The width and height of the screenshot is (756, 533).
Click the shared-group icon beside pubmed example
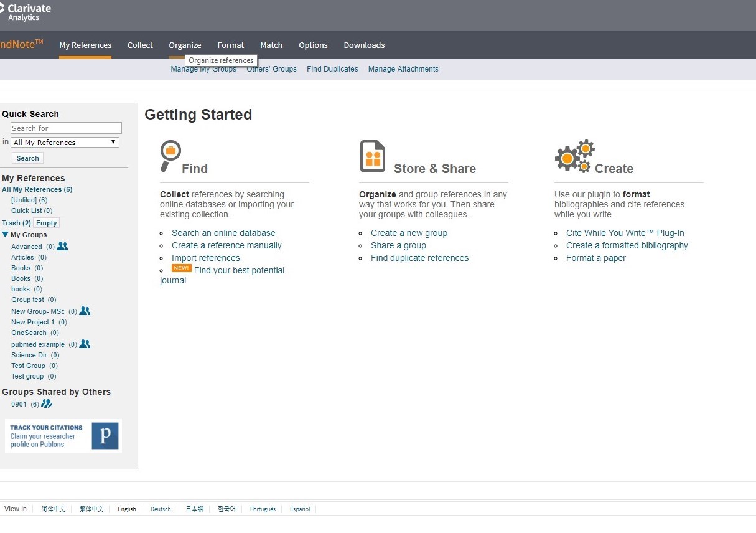pos(85,344)
